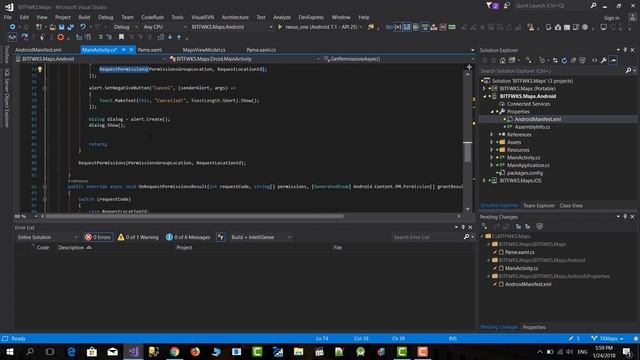Open the Debug configuration dropdown

(125, 27)
